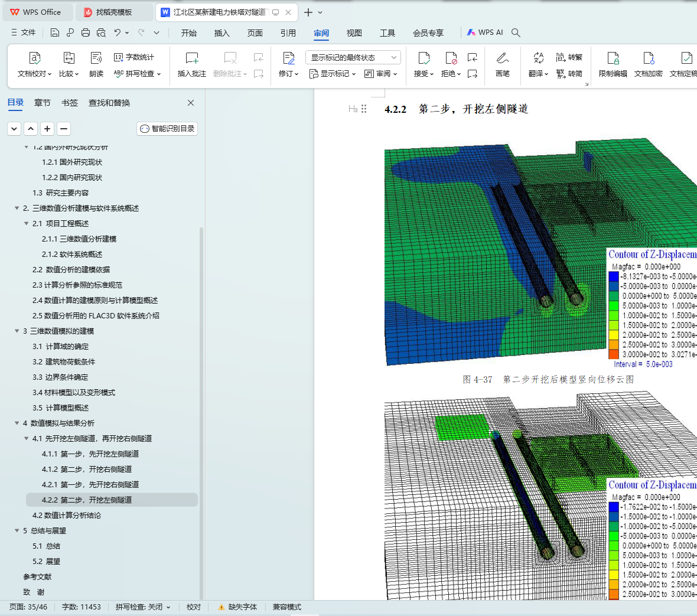Click the 接受 accept changes icon
The image size is (697, 616).
coord(424,65)
